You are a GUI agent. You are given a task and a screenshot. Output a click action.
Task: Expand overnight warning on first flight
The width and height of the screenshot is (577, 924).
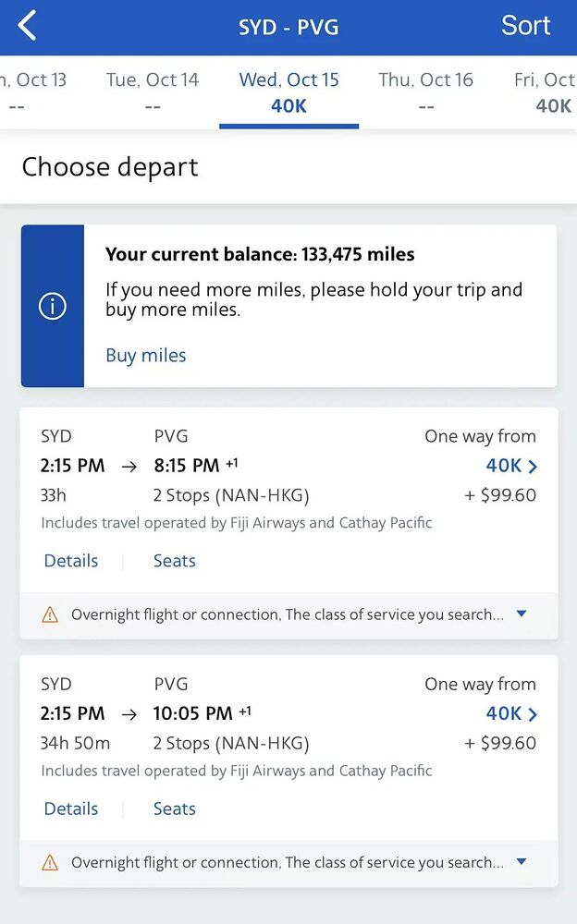(x=522, y=614)
